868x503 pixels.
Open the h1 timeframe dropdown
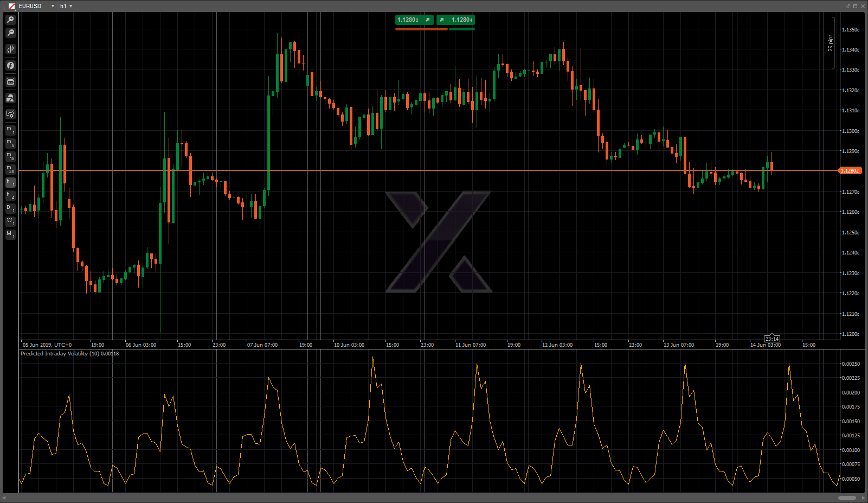[x=66, y=6]
